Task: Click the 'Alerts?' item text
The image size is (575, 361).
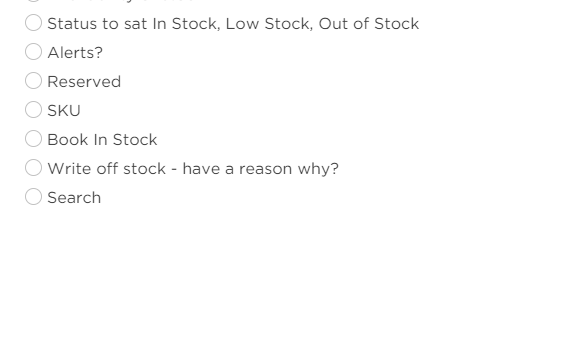Action: 75,53
